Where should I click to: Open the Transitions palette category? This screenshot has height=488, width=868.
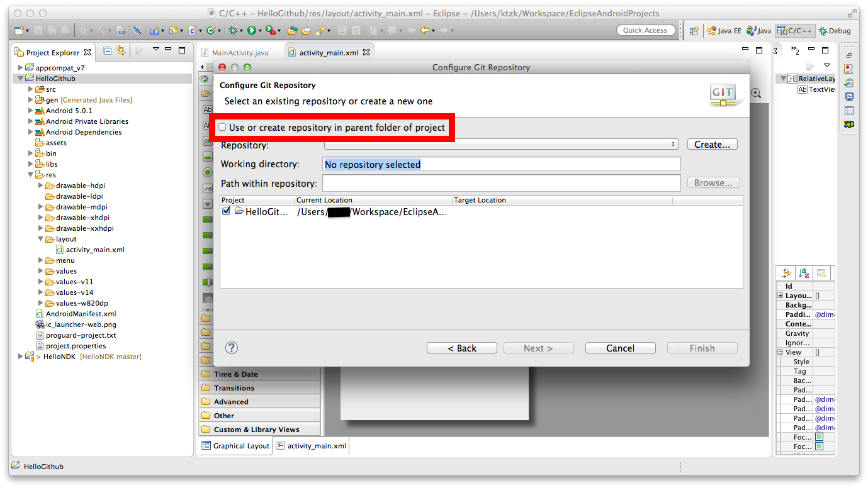[x=259, y=388]
